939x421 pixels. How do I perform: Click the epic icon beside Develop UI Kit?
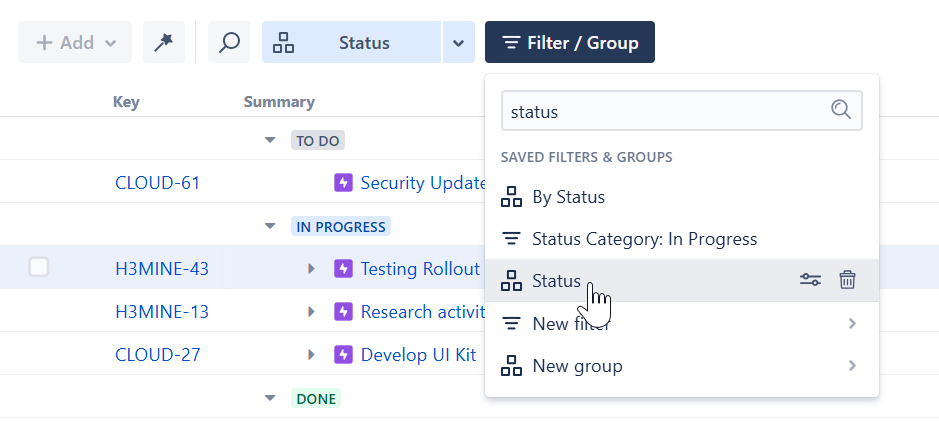point(343,355)
